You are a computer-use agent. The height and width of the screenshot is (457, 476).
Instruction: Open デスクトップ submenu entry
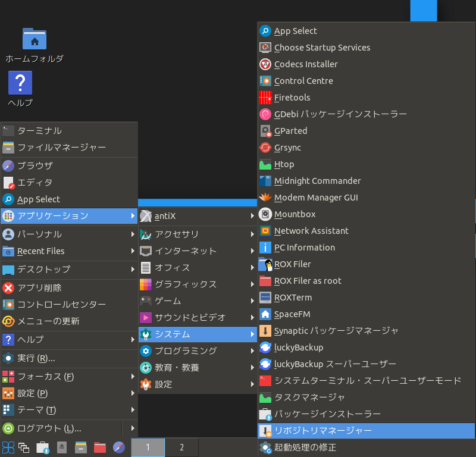pos(69,270)
